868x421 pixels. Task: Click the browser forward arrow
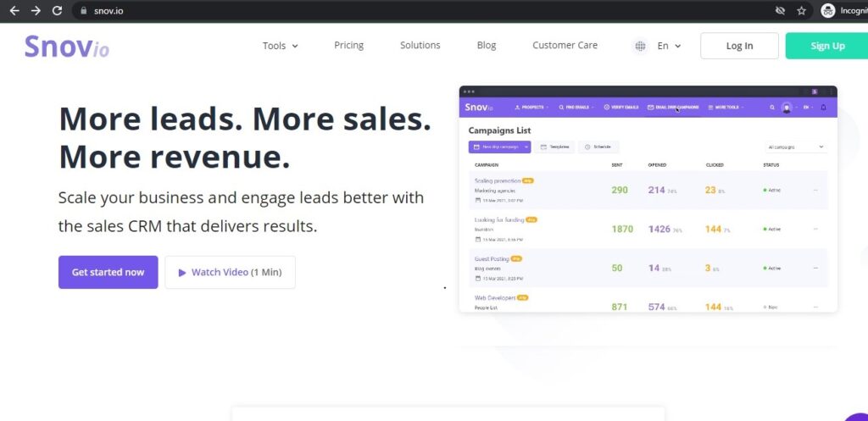click(36, 11)
